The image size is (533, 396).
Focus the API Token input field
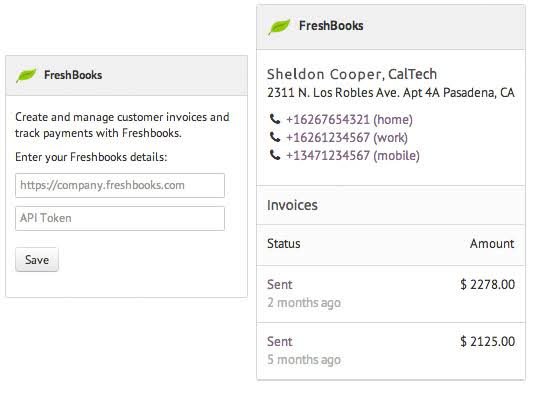click(120, 218)
